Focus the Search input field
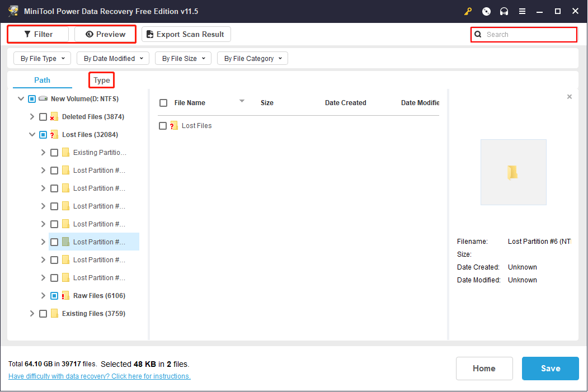Viewport: 588px width, 392px height. [x=524, y=35]
